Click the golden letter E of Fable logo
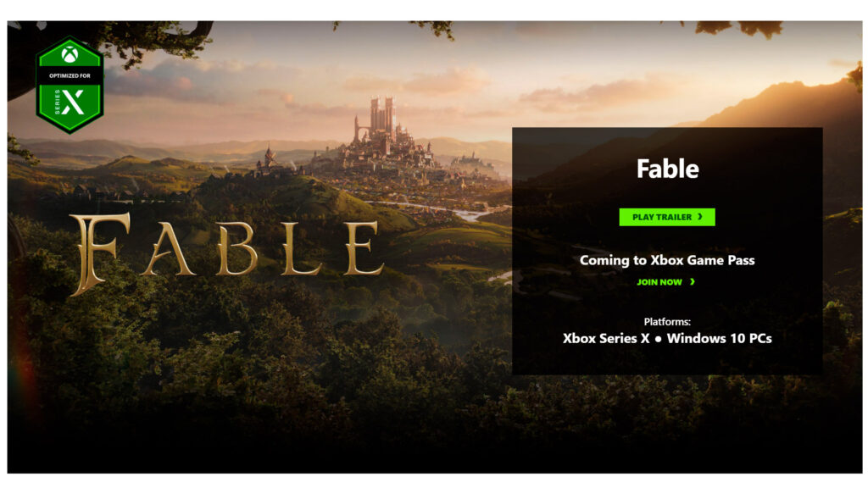This screenshot has height=488, width=868. [x=364, y=248]
